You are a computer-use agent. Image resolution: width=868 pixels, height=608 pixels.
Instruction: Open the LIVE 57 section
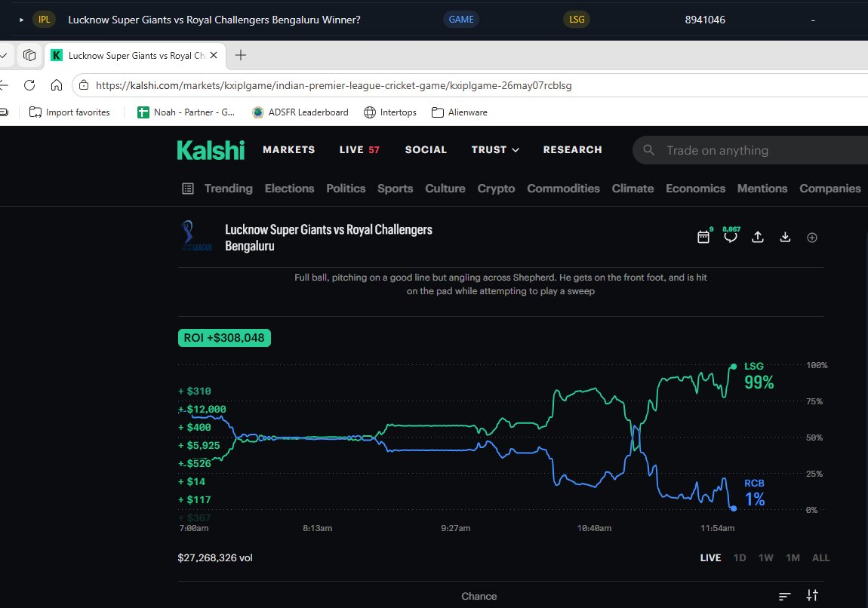click(x=359, y=150)
